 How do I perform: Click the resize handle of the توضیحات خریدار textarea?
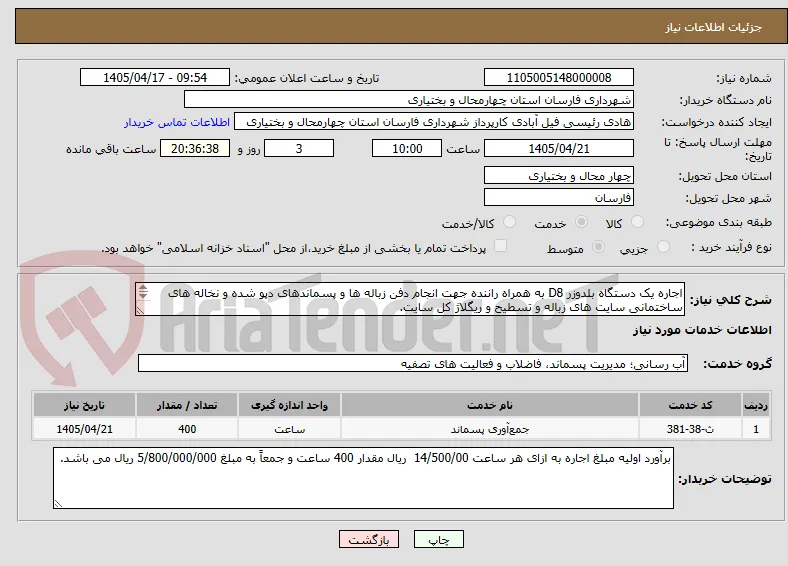[58, 503]
